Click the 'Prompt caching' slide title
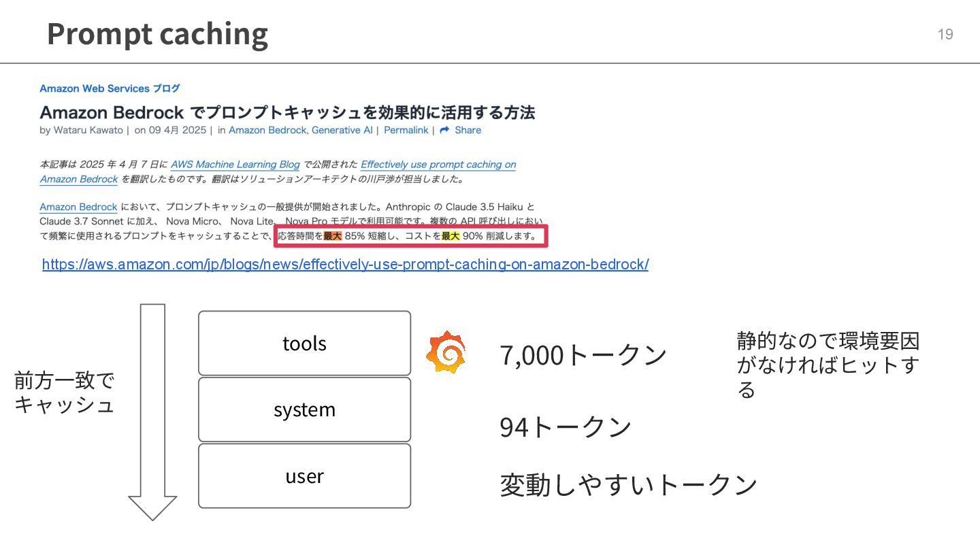 [x=157, y=33]
